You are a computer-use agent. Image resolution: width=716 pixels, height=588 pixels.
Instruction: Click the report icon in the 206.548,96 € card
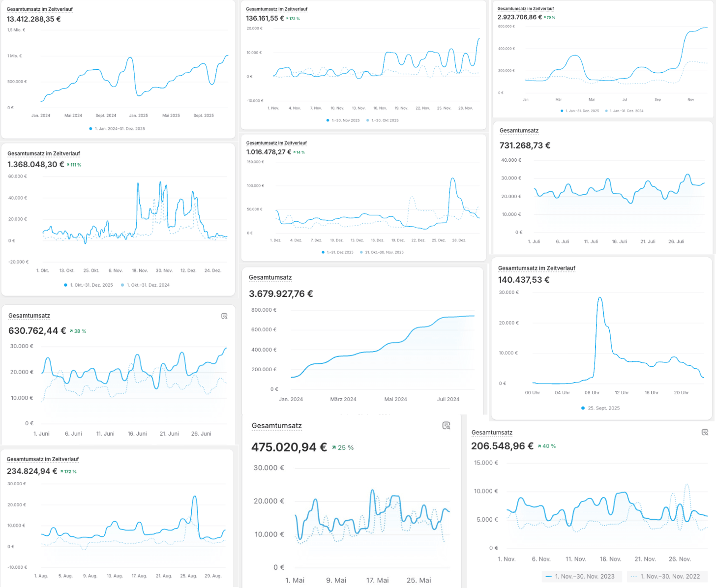[x=705, y=432]
